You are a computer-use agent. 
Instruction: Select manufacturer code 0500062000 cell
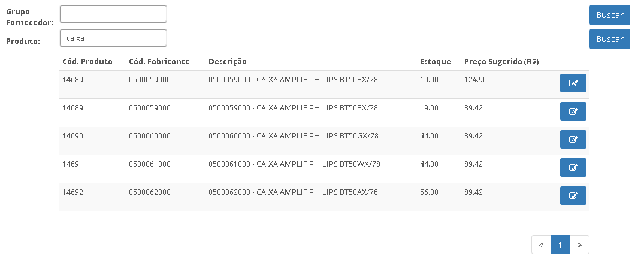pos(150,192)
